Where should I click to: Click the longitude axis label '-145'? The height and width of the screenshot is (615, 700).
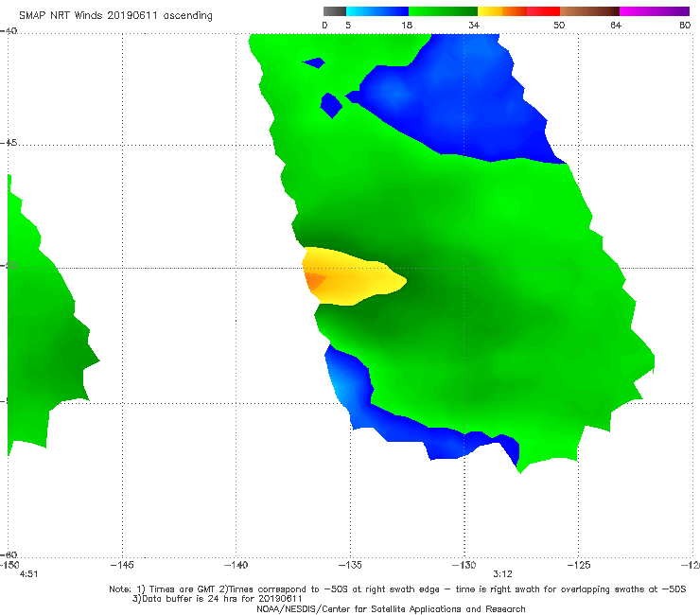point(122,565)
